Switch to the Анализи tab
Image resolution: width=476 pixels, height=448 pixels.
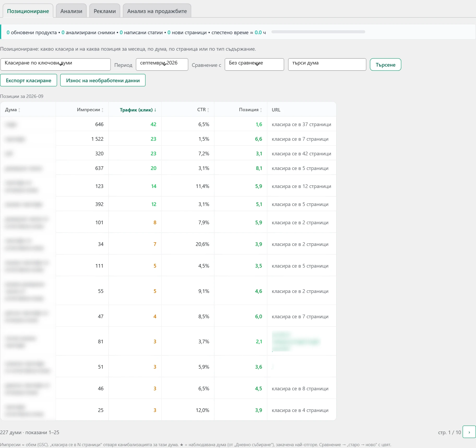pyautogui.click(x=71, y=11)
